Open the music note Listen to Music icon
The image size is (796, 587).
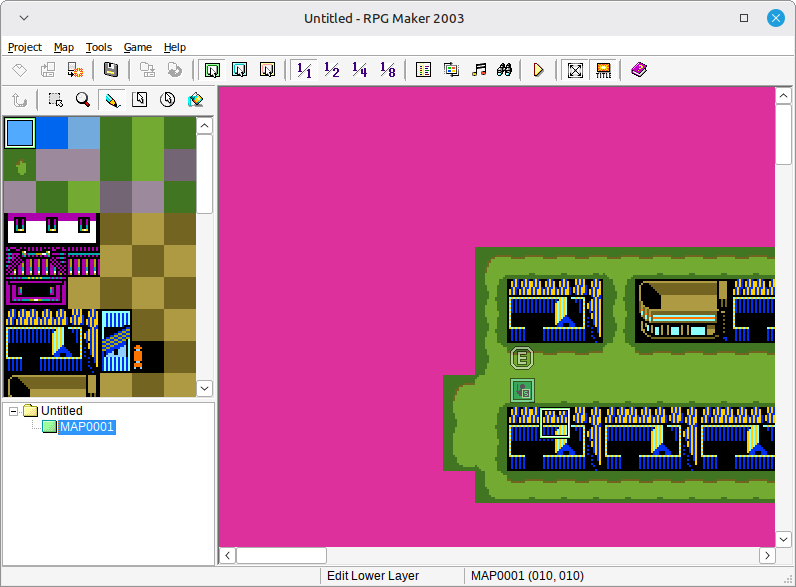click(x=479, y=70)
